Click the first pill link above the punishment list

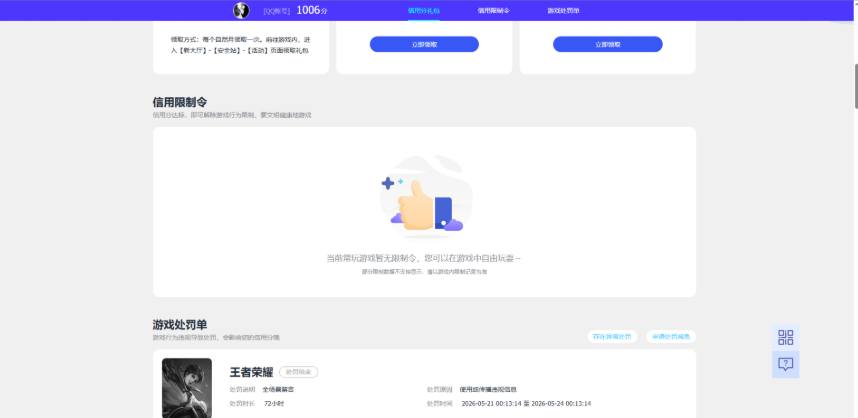click(612, 336)
